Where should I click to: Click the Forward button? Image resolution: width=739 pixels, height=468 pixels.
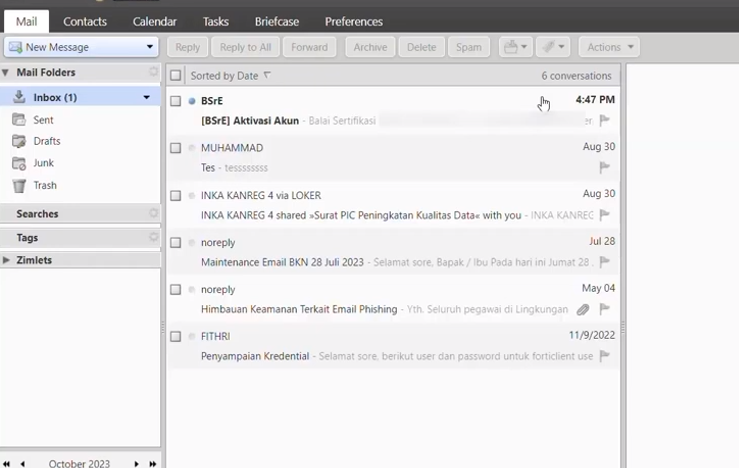[x=309, y=47]
